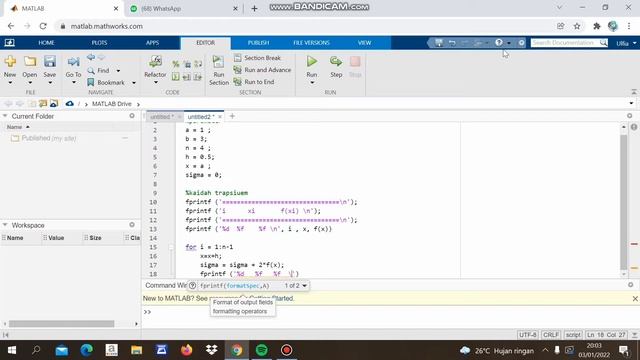This screenshot has width=640, height=360.
Task: Switch to the FILE VERSIONS tab
Action: pyautogui.click(x=311, y=42)
